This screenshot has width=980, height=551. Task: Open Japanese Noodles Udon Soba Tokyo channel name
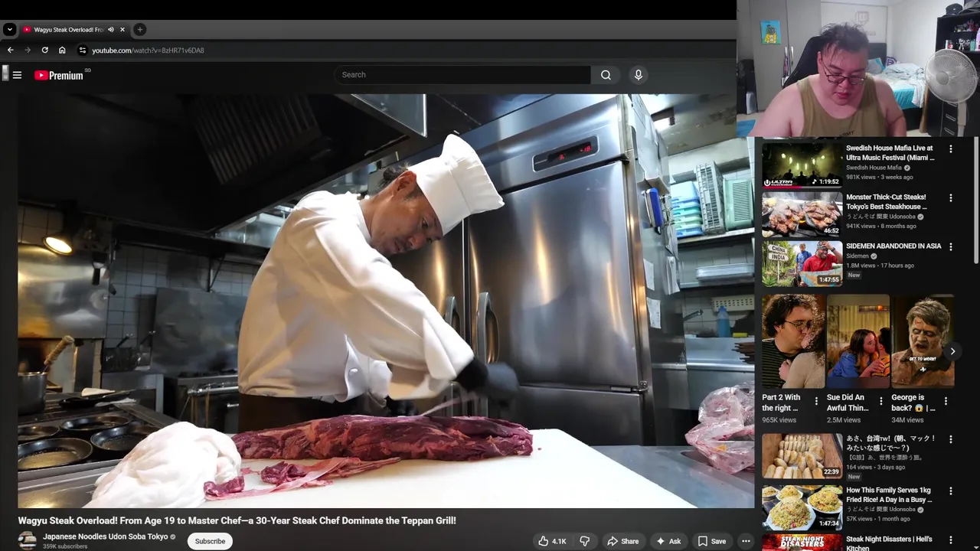[105, 536]
